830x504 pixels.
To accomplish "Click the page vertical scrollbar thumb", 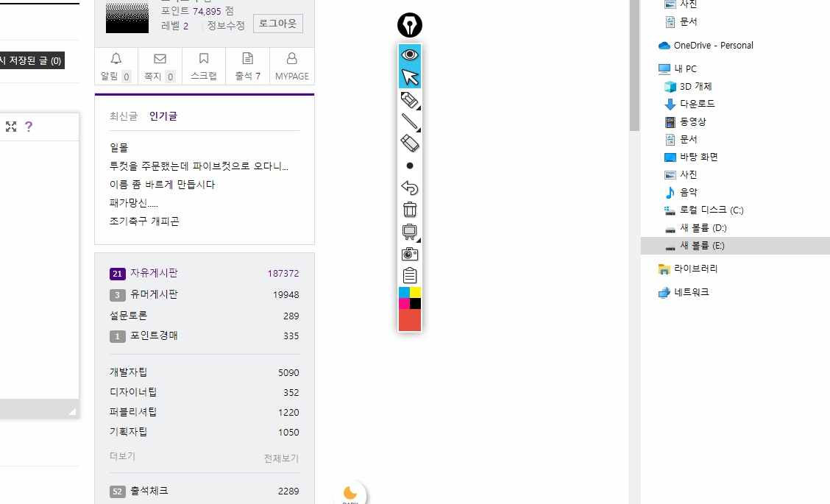I will click(635, 65).
